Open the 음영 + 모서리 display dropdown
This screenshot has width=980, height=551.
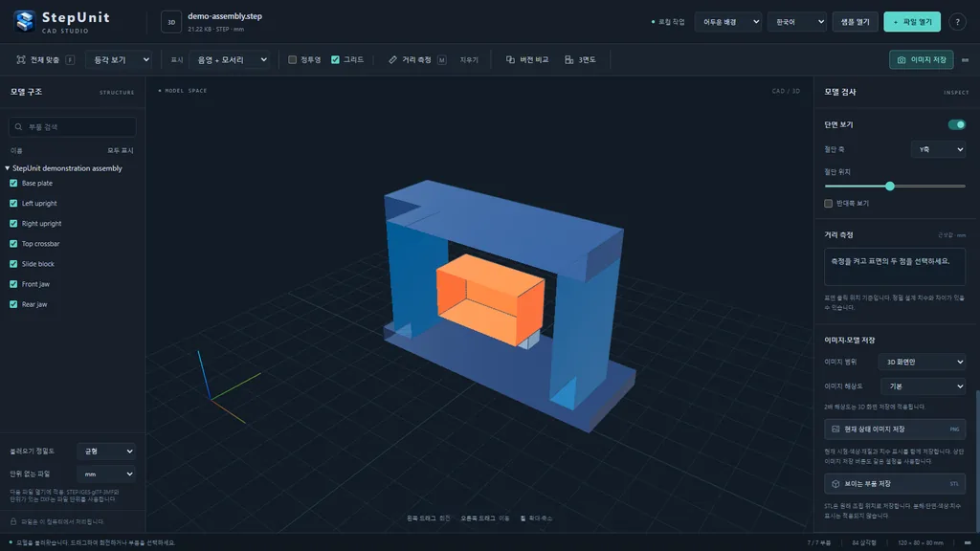click(x=230, y=60)
